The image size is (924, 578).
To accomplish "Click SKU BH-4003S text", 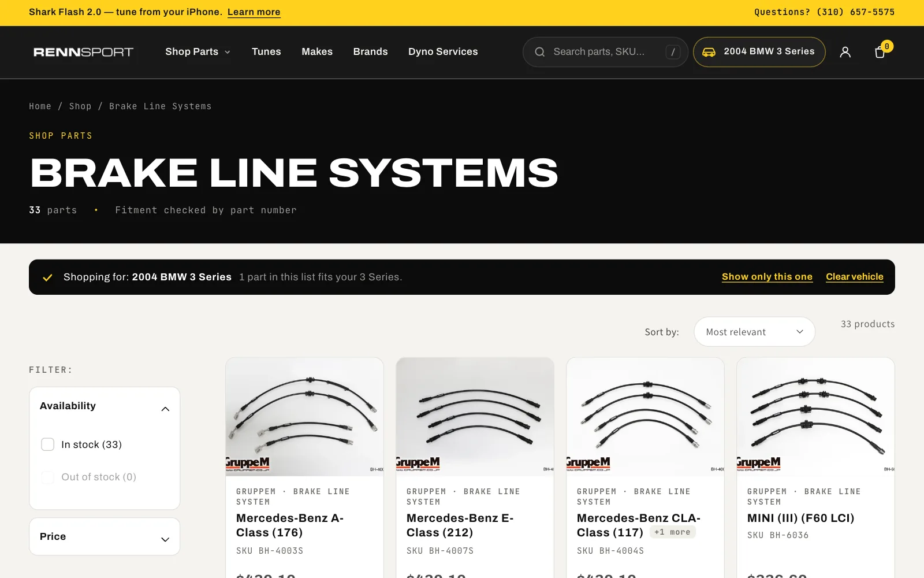I will [270, 551].
